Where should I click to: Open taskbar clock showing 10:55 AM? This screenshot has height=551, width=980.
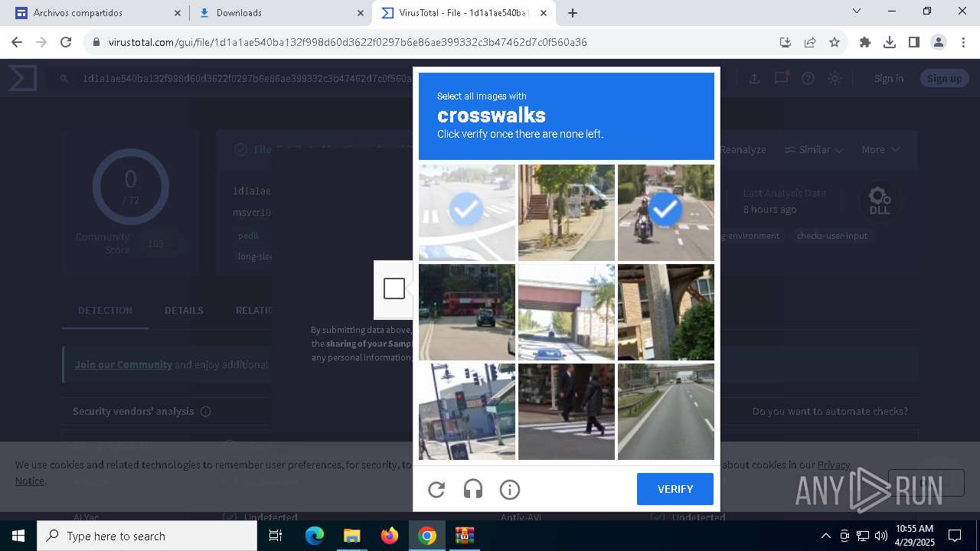pyautogui.click(x=914, y=536)
